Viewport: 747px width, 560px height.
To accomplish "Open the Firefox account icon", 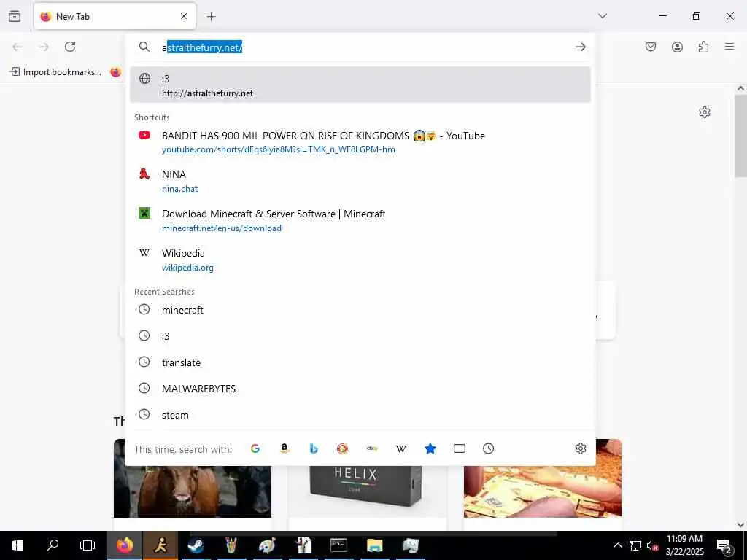I will pos(677,47).
